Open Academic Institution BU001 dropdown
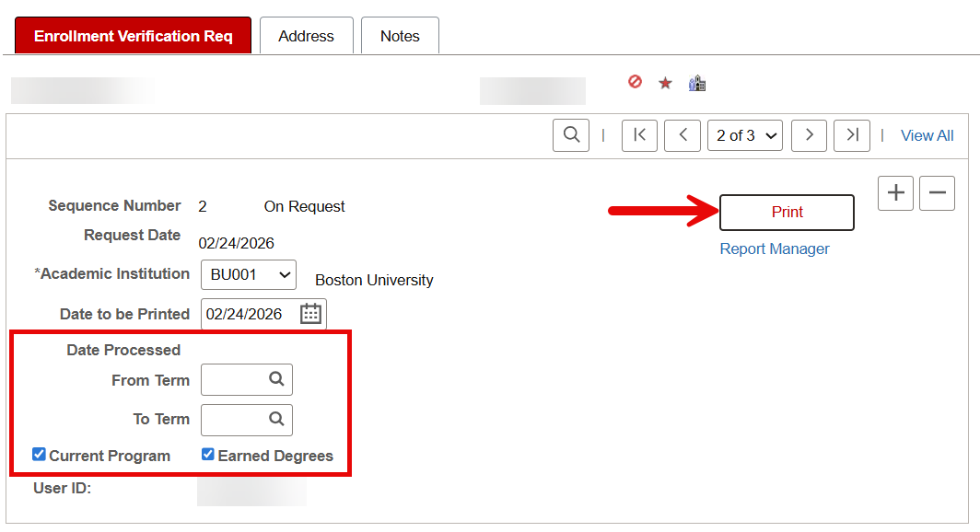The height and width of the screenshot is (532, 980). (x=249, y=274)
